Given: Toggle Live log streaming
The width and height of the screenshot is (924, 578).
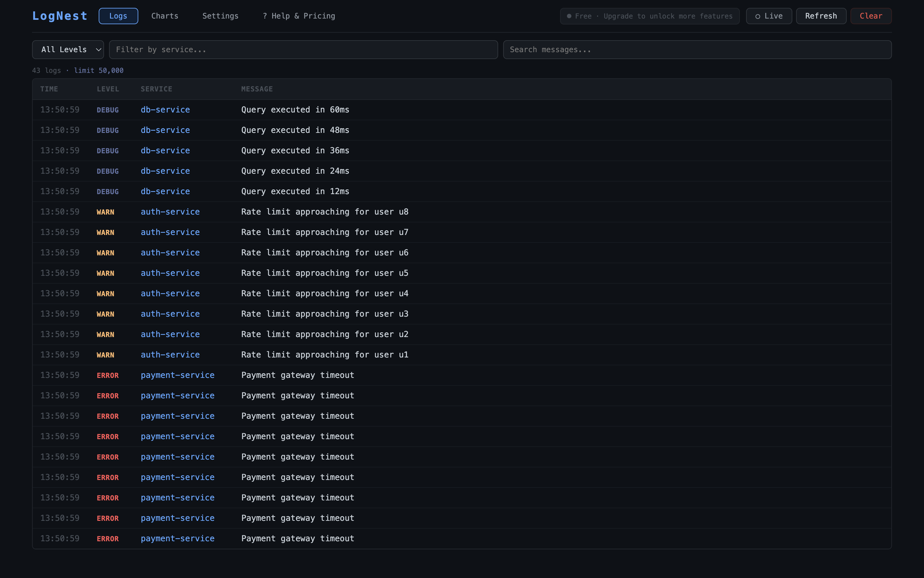Looking at the screenshot, I should [769, 16].
